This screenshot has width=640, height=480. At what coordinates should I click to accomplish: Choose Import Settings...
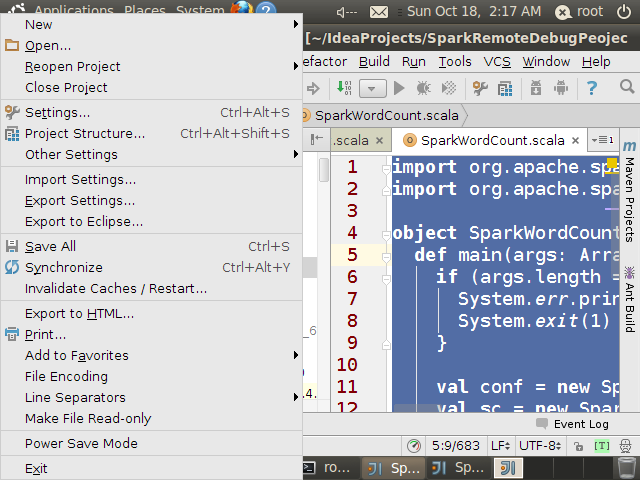(x=151, y=180)
